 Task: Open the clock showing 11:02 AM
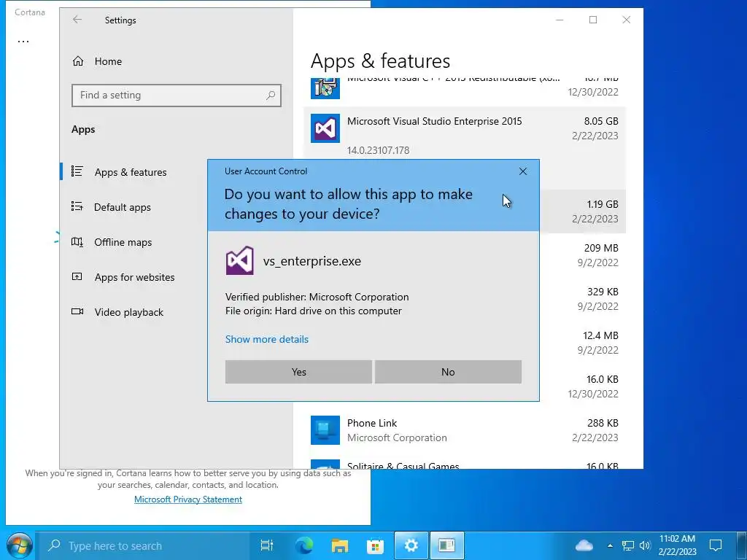[x=677, y=545]
